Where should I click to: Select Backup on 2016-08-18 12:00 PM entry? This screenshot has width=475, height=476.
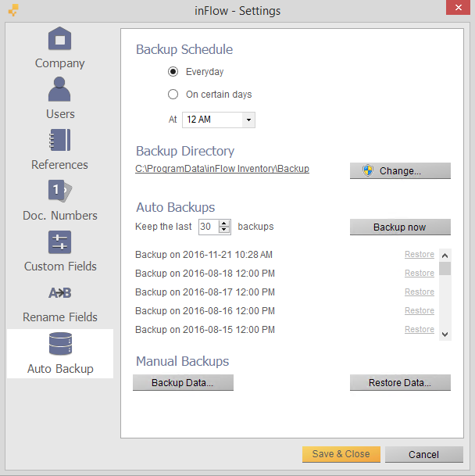tap(205, 274)
